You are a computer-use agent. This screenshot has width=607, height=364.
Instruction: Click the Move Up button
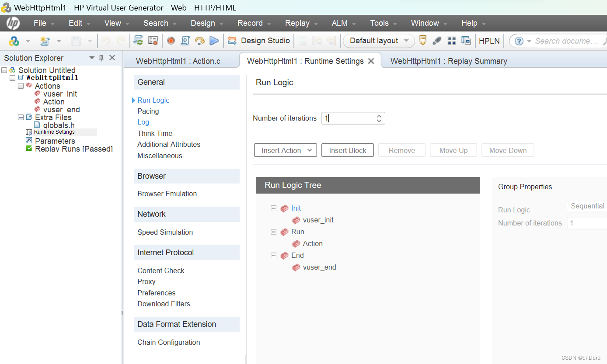tap(454, 150)
